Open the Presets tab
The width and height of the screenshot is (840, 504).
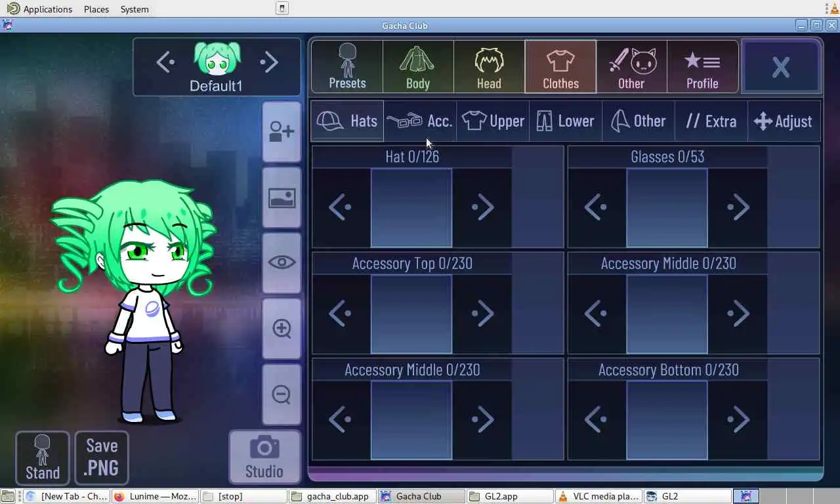347,66
